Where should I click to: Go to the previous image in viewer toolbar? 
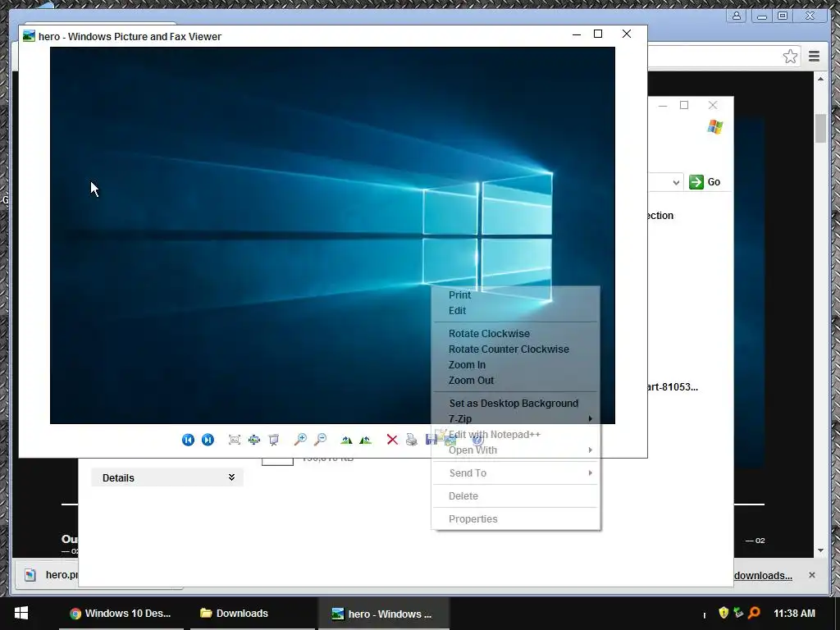188,440
